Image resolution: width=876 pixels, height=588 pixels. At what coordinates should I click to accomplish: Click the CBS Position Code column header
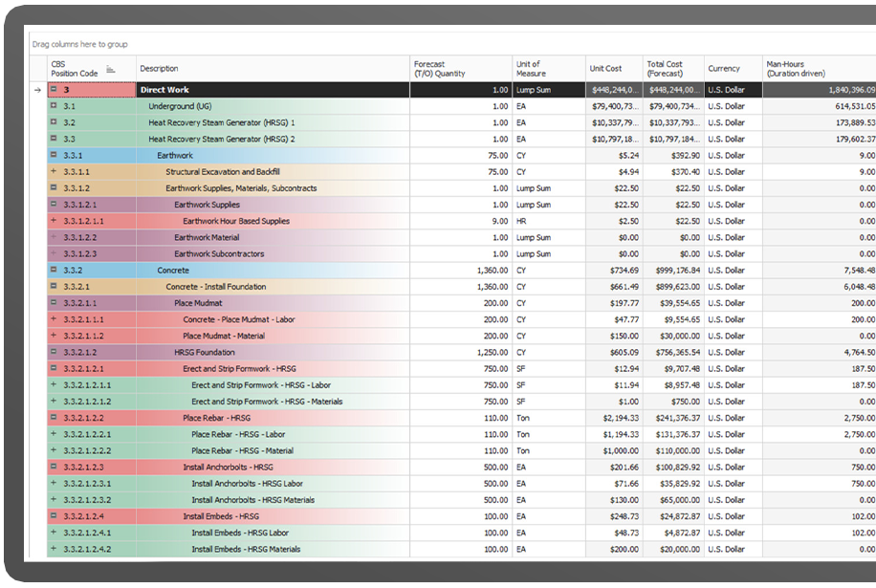click(x=92, y=69)
